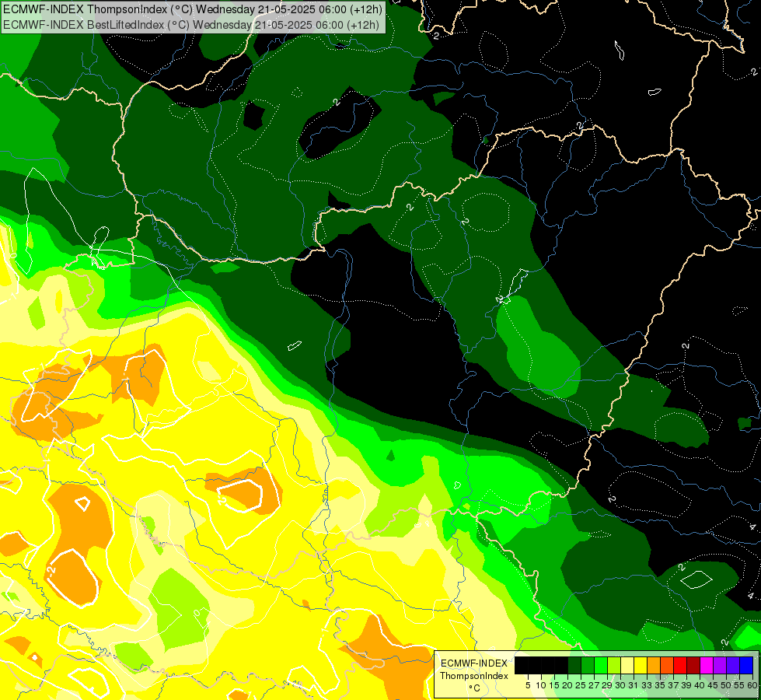Select the indigo 50–55 legend swatch
Screen dimensions: 761x700
click(733, 666)
